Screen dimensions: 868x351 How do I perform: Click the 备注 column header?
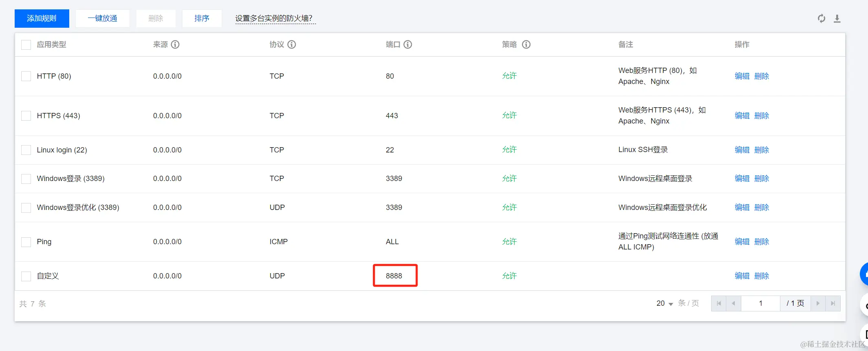(x=626, y=44)
